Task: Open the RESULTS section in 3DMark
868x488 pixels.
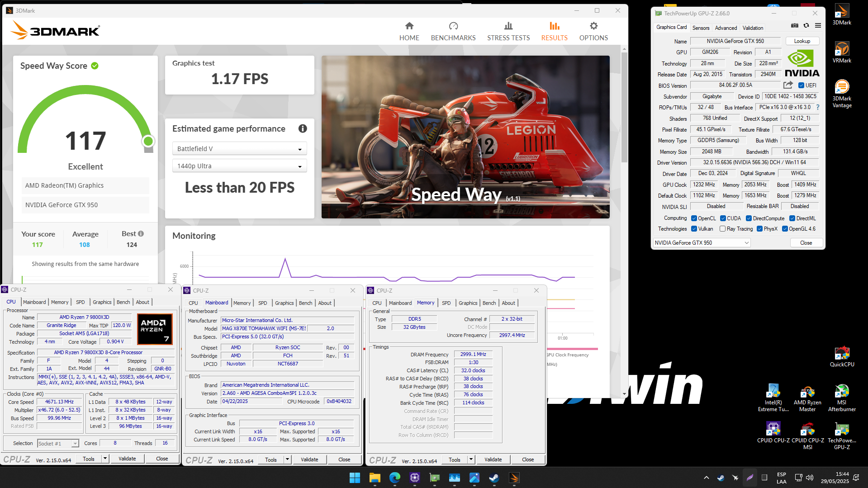Action: point(554,31)
